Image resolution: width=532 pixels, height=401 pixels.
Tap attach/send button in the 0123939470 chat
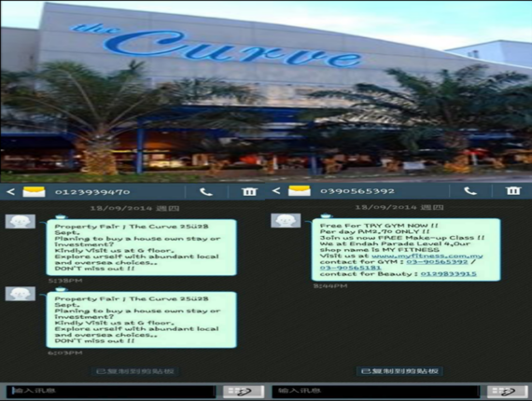coord(244,392)
